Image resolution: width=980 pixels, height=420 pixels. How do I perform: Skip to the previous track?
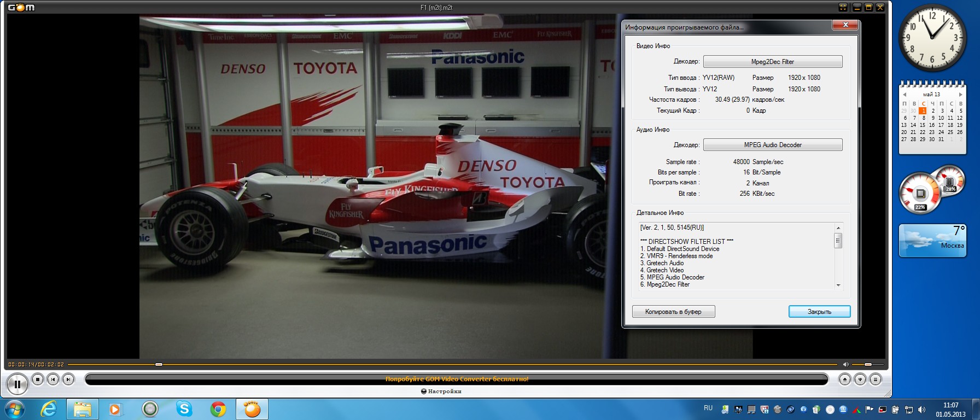click(53, 379)
